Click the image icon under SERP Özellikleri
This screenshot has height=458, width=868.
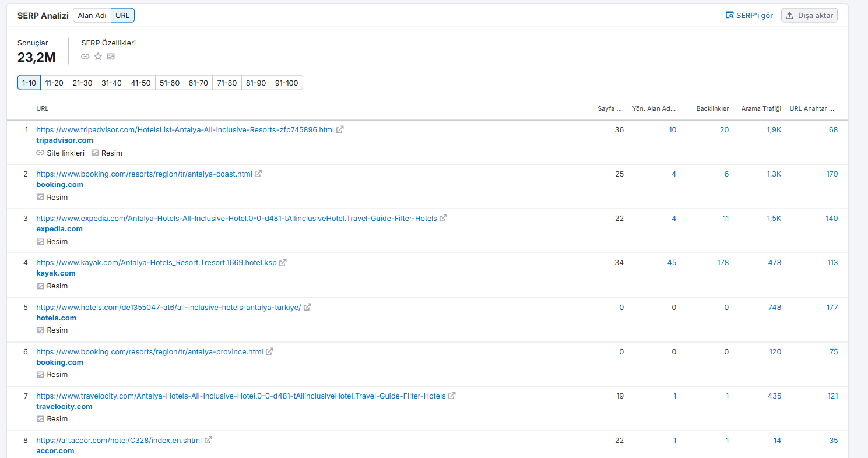(111, 57)
